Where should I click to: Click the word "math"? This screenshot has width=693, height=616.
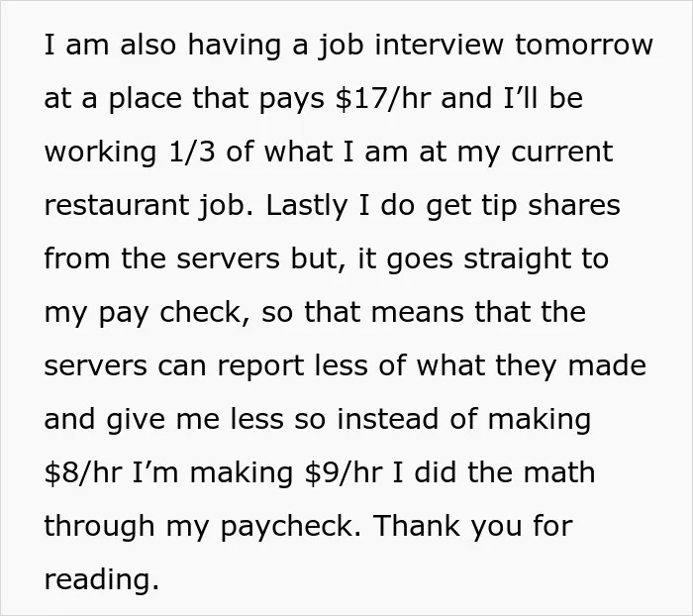[559, 471]
